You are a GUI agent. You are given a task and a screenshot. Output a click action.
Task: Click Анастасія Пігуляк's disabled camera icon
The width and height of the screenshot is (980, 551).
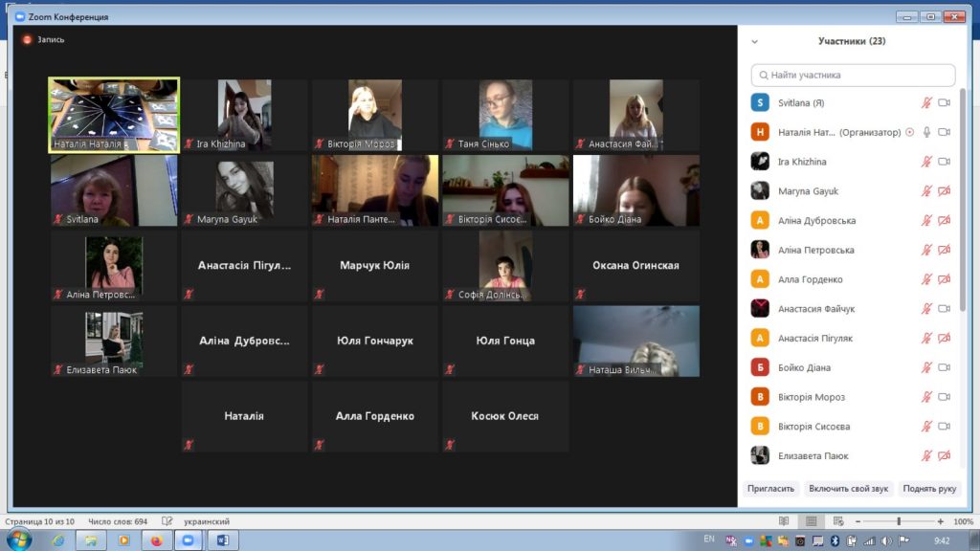click(945, 338)
